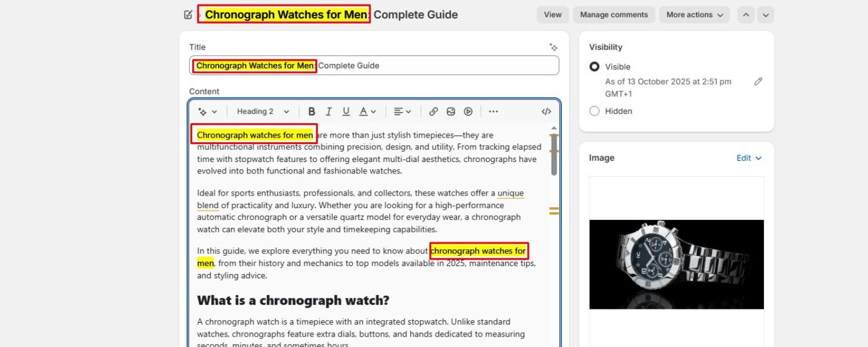Click the featured watch image thumbnail
868x347 pixels.
point(676,263)
